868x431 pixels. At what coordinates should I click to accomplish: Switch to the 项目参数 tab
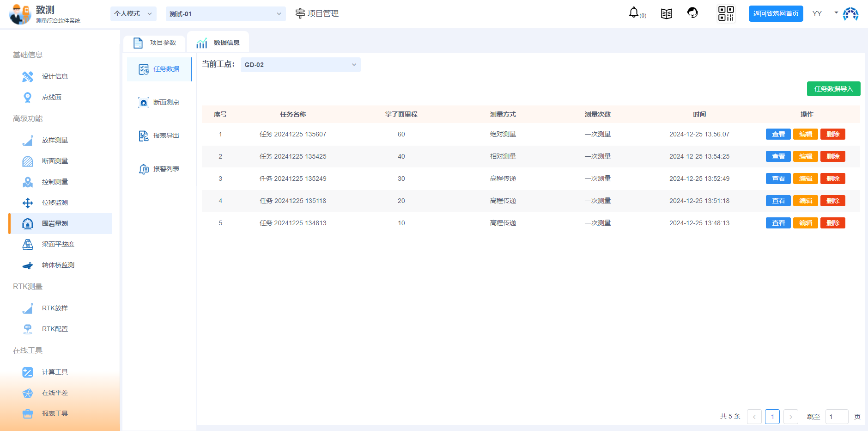click(155, 43)
